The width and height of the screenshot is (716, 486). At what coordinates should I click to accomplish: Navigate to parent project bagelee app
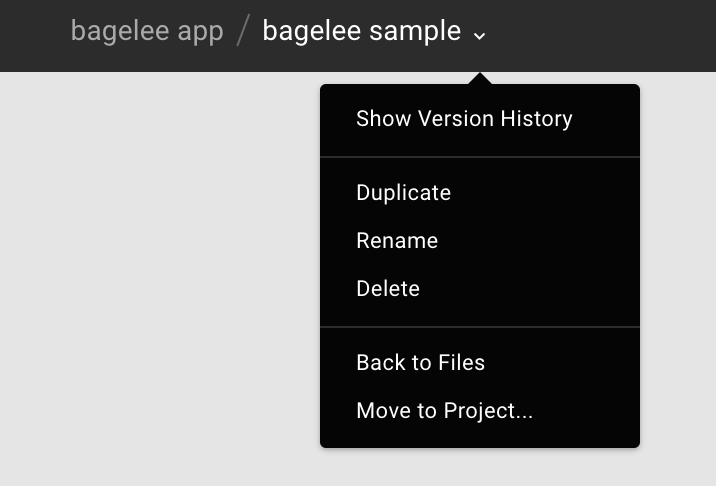[147, 32]
